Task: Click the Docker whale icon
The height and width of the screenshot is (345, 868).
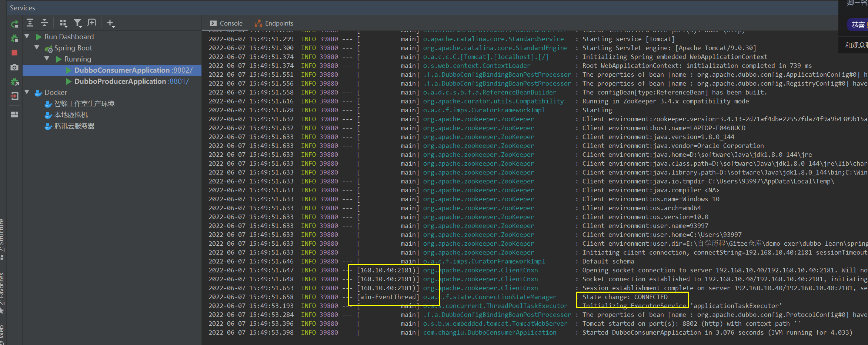Action: click(x=39, y=93)
